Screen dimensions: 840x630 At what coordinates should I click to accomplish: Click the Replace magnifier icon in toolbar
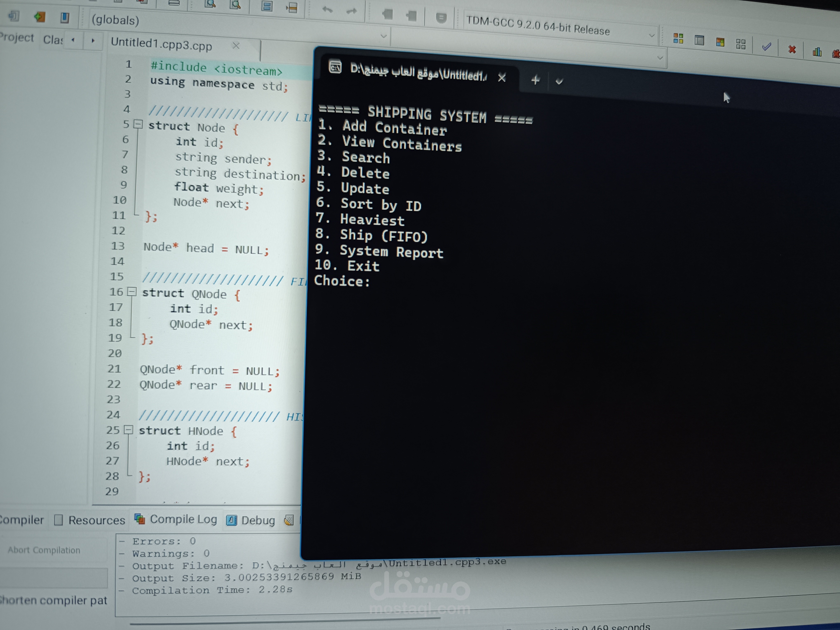pos(236,5)
